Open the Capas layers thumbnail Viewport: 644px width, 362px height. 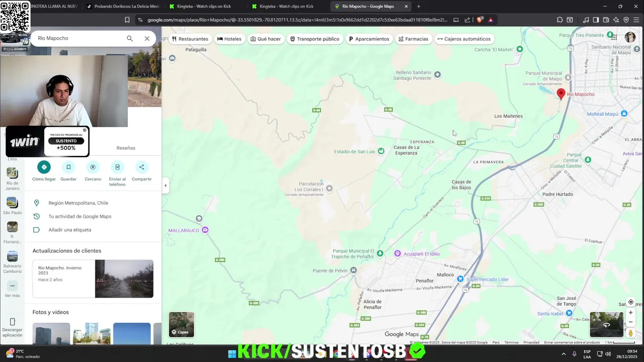click(182, 324)
